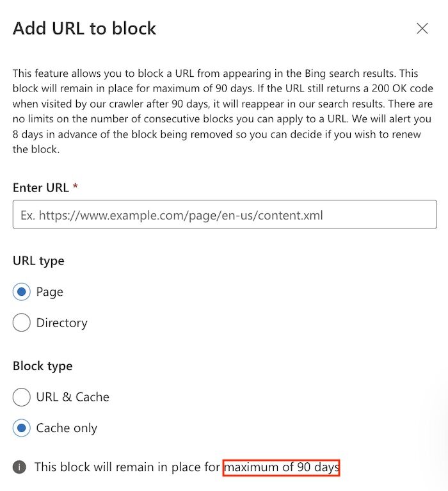This screenshot has width=448, height=491.
Task: Click the "Cache only" label text
Action: pyautogui.click(x=67, y=428)
